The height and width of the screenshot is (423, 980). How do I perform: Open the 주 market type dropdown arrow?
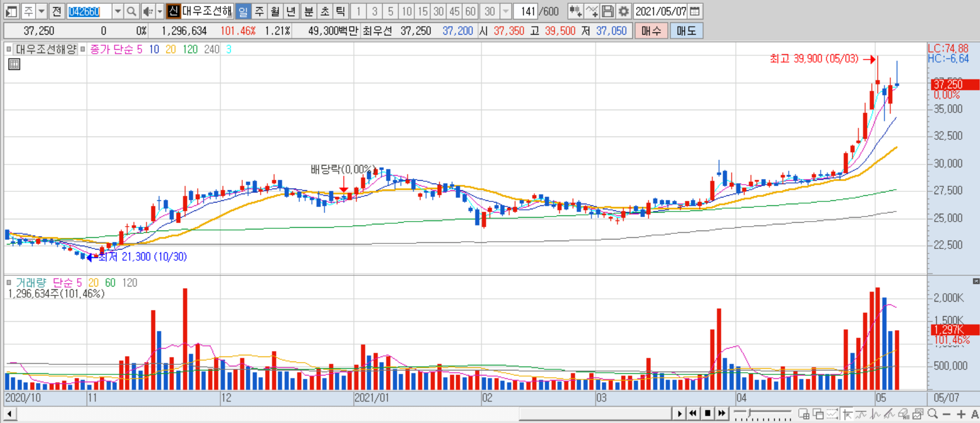[x=42, y=11]
